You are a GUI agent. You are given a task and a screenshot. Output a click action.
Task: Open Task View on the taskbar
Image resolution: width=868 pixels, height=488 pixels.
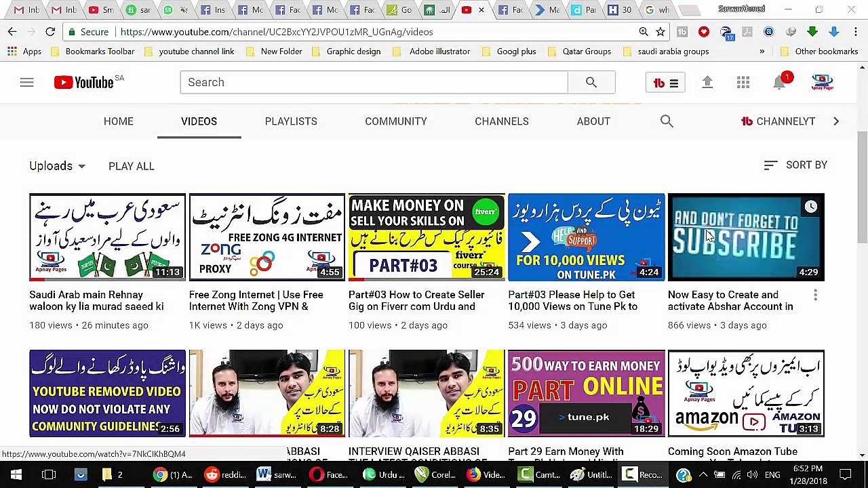point(49,474)
